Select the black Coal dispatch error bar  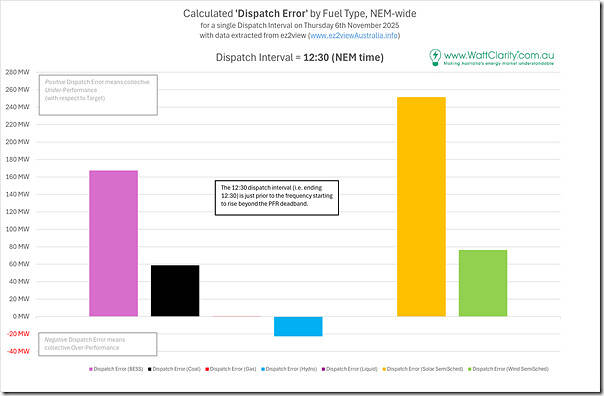(x=175, y=291)
